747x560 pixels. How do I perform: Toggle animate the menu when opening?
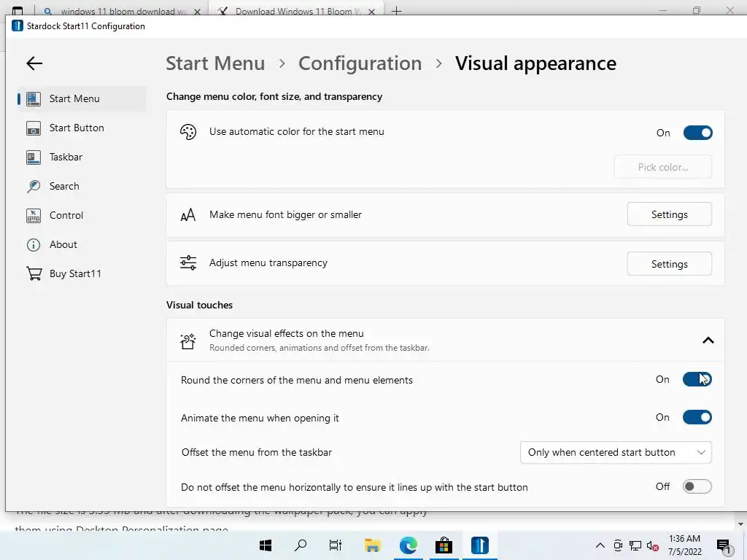pos(697,418)
